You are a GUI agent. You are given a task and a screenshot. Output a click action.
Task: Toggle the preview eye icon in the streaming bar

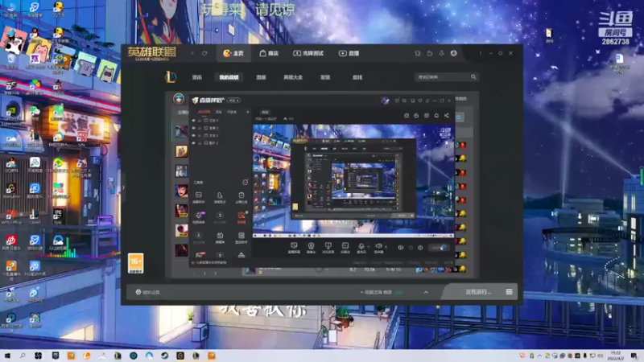tap(400, 248)
